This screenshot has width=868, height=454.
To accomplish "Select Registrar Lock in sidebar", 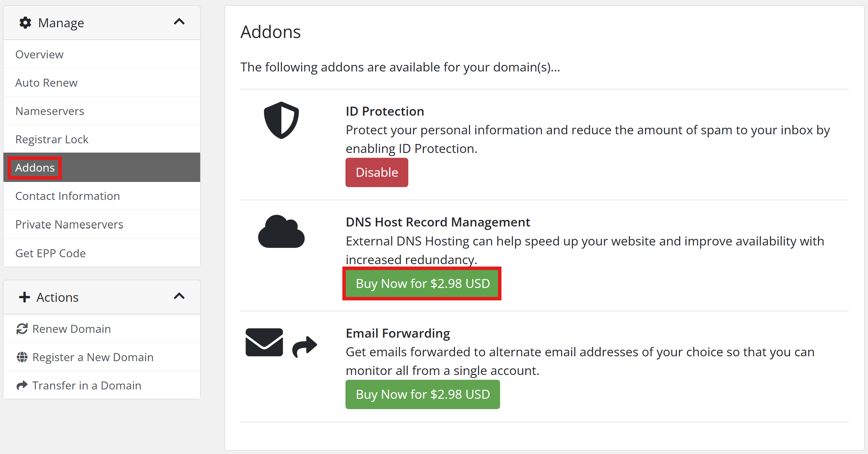I will point(52,139).
